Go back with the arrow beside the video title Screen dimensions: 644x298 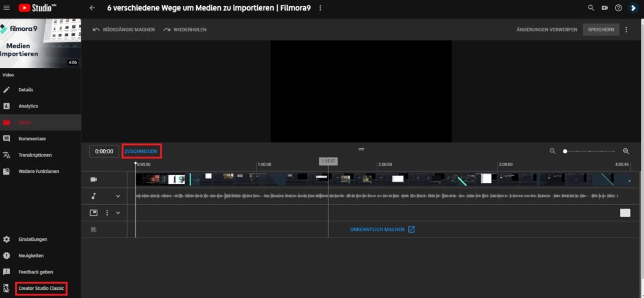click(x=92, y=8)
